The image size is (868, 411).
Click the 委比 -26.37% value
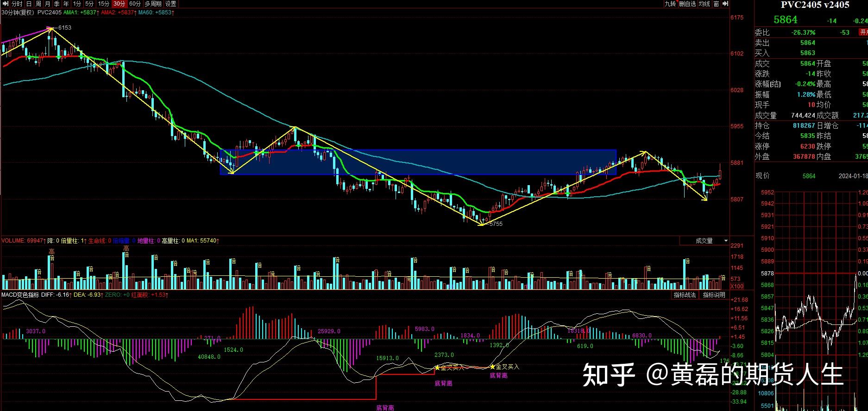coord(804,32)
